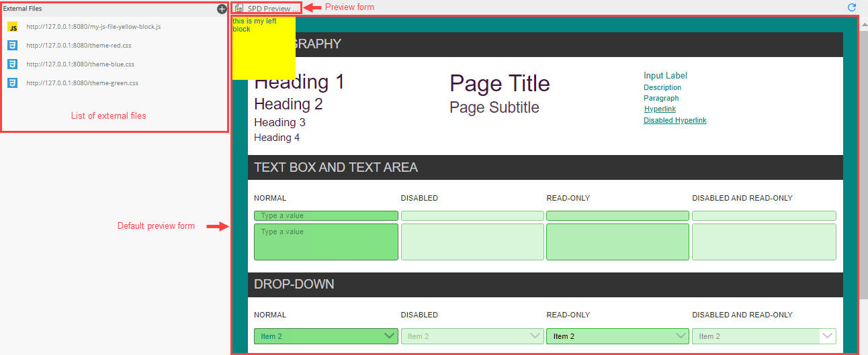
Task: Click TEXT BOX AND TEXT AREA section header
Action: pyautogui.click(x=545, y=167)
